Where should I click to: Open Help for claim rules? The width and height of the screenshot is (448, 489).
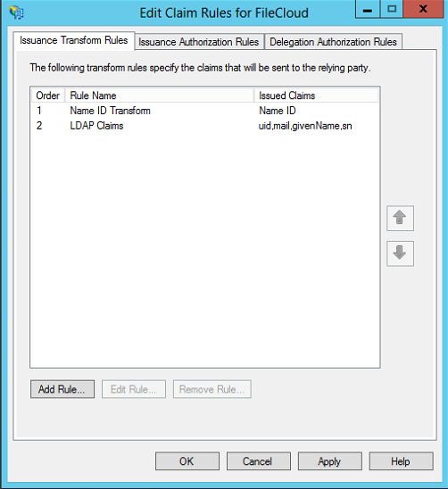[x=402, y=461]
